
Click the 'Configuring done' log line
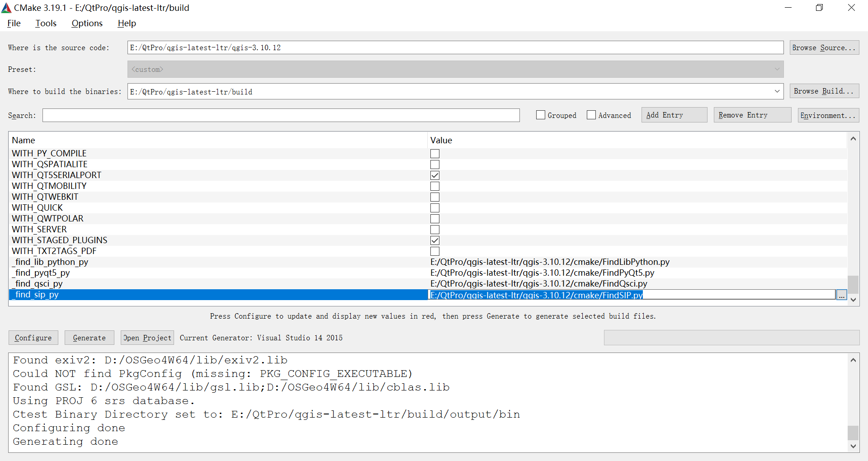click(x=69, y=428)
